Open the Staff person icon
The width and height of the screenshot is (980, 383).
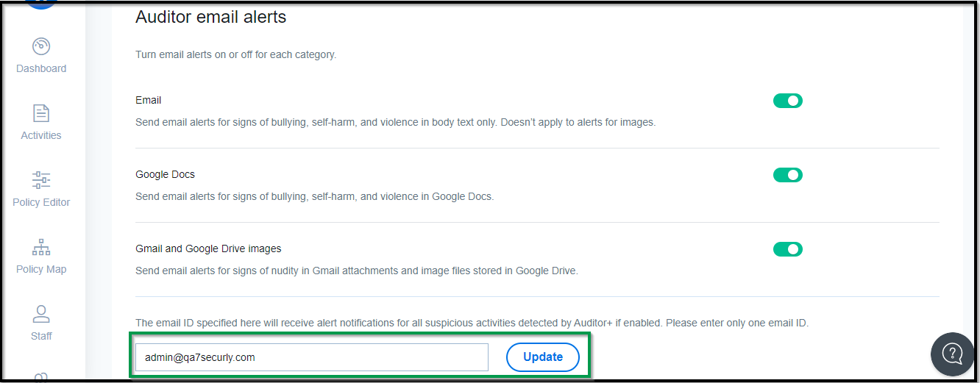click(41, 314)
